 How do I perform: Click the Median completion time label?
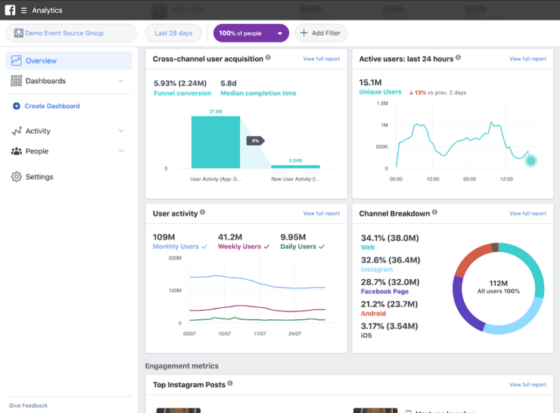tap(258, 93)
